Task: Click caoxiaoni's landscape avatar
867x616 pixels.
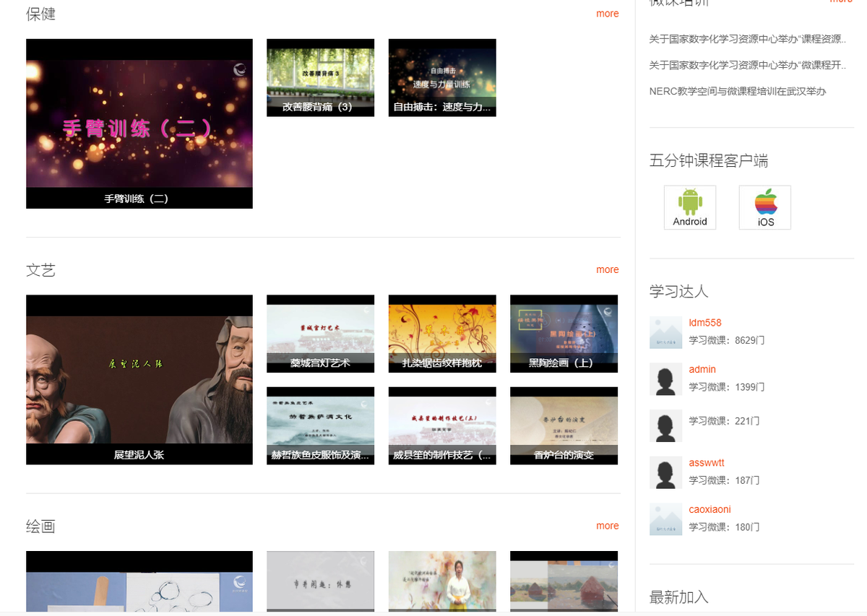Action: [665, 519]
